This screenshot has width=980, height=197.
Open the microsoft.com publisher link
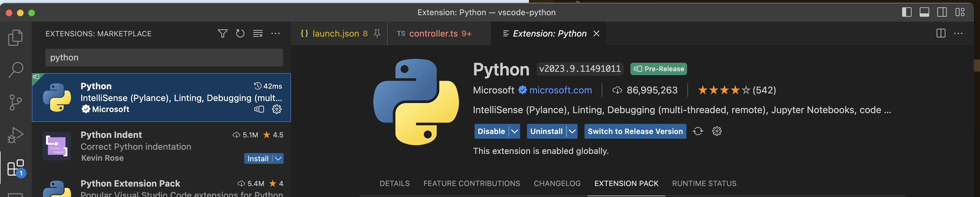(560, 90)
